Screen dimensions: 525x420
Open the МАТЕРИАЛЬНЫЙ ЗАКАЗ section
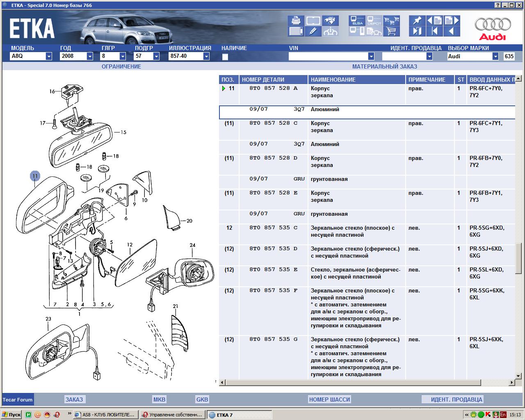(384, 66)
